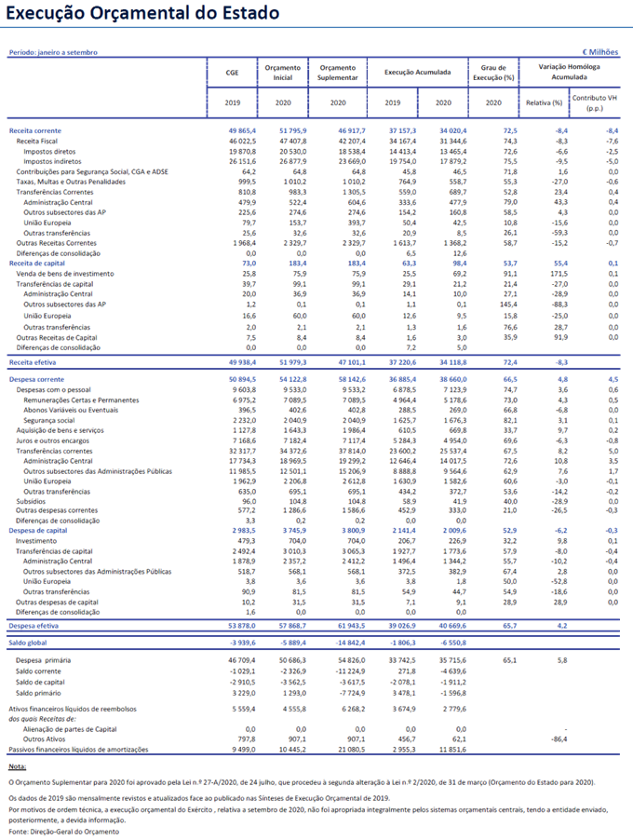This screenshot has width=633, height=840.
Task: Click value '11 851,6' in Passivos financeiros row
Action: [453, 750]
